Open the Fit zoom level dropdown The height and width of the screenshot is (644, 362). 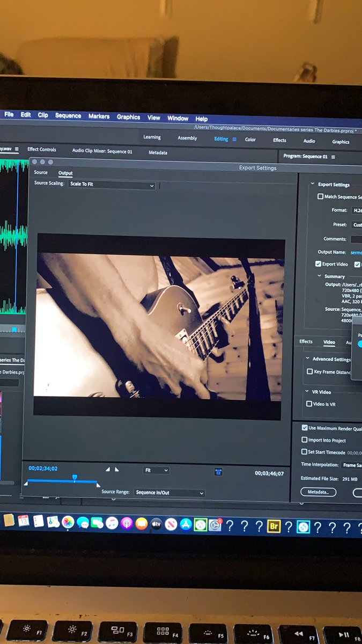pos(156,470)
